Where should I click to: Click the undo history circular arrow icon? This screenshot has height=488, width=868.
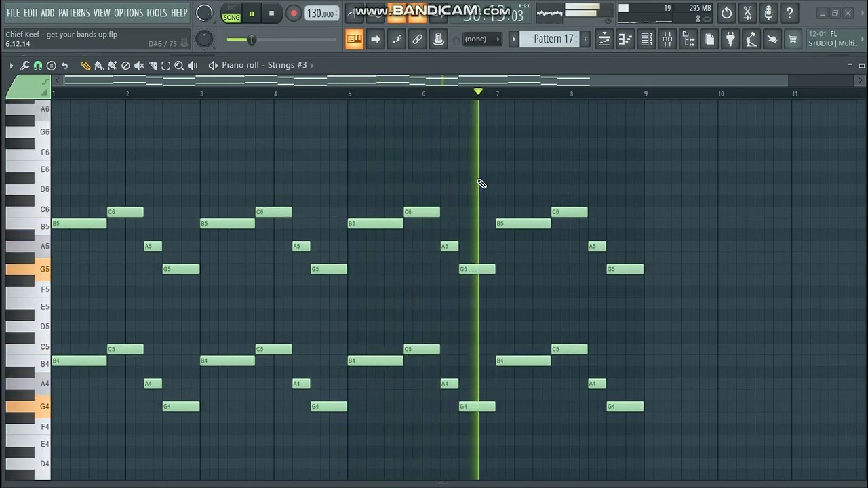(726, 13)
